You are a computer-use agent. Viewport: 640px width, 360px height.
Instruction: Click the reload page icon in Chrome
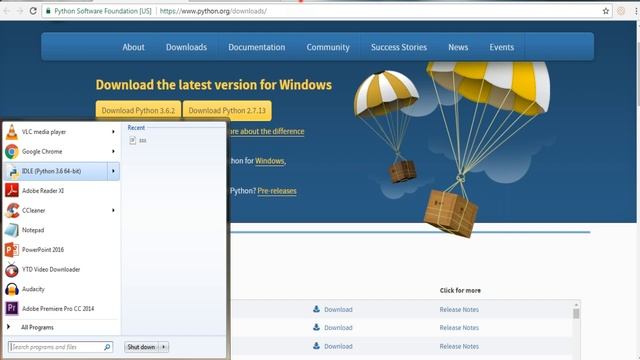click(33, 11)
